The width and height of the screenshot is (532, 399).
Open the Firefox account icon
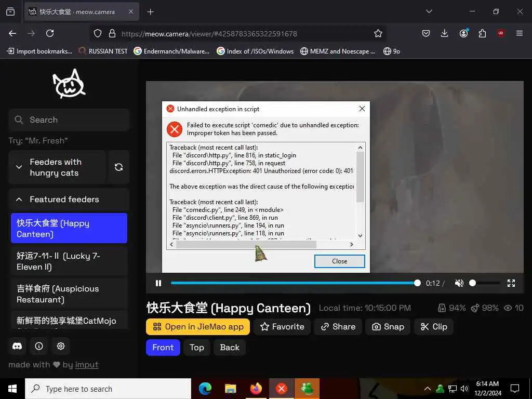[463, 33]
